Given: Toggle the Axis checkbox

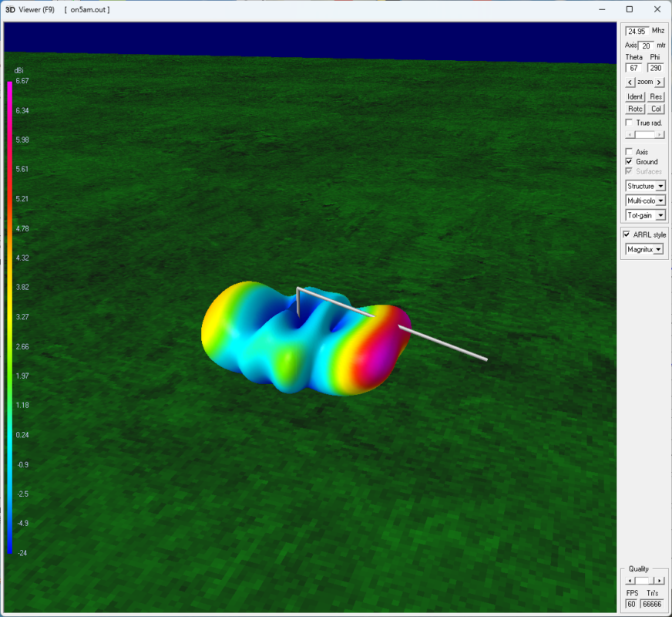Looking at the screenshot, I should pos(629,152).
